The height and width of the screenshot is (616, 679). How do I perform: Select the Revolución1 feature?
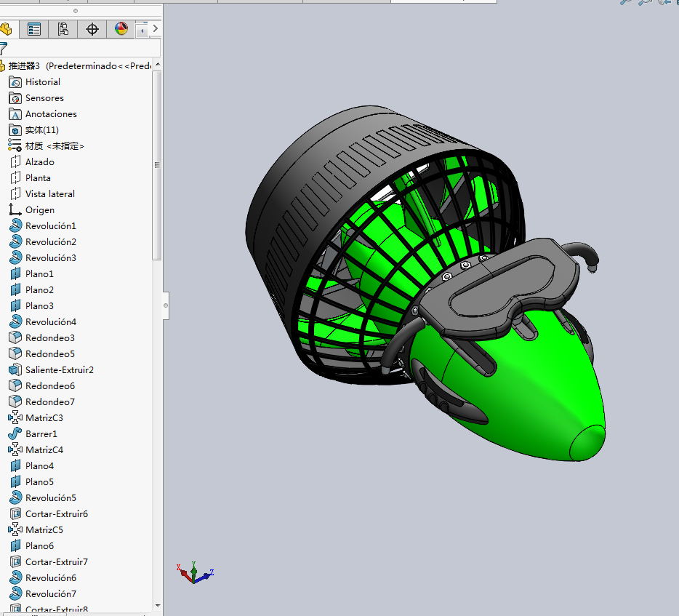[x=50, y=226]
